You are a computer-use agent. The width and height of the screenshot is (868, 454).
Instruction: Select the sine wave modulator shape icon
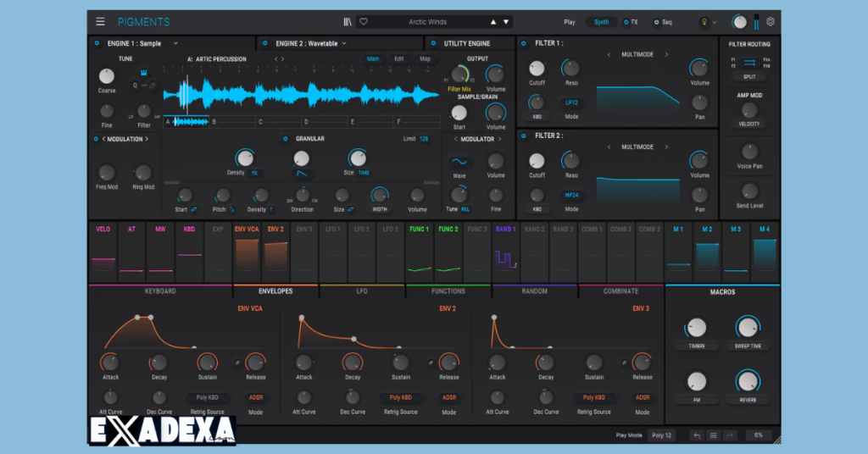[459, 161]
